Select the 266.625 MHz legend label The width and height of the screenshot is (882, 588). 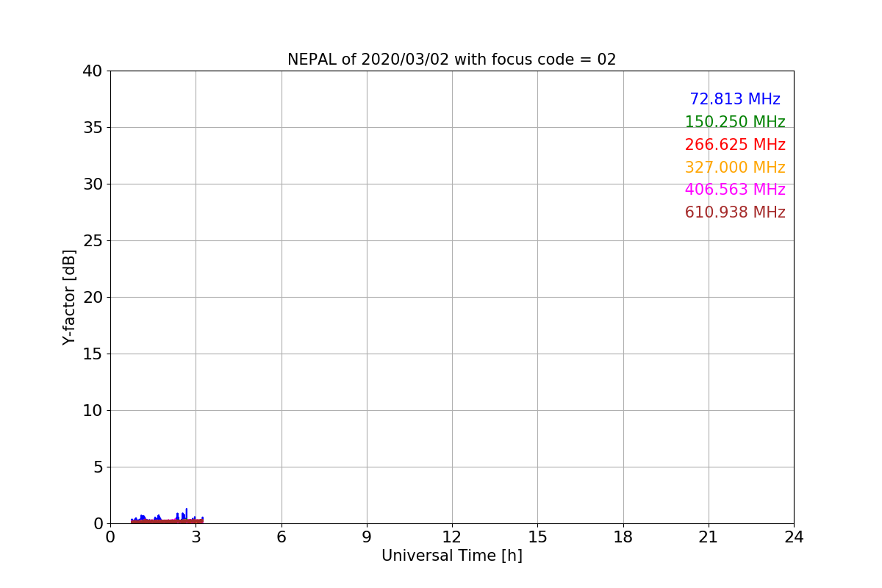(735, 145)
